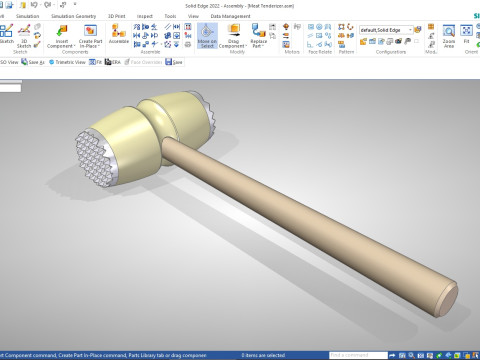Switch to the Data Management tab
Screen dimensions: 480x360
[x=230, y=16]
